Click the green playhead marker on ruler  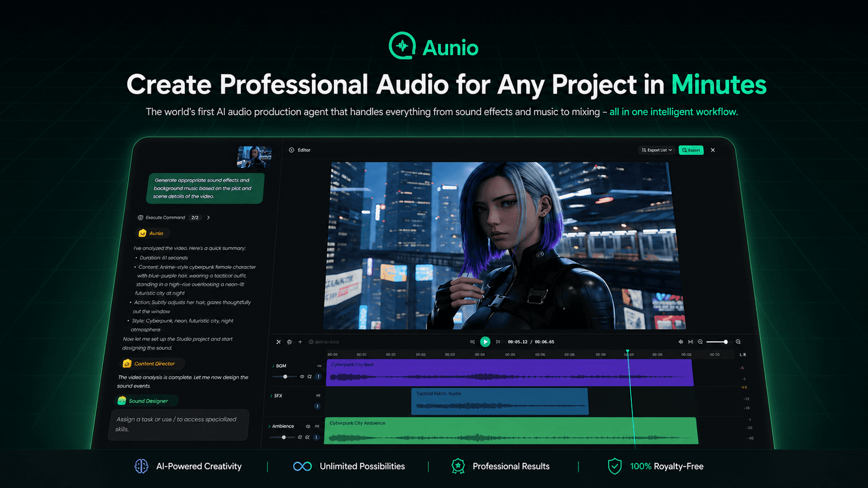click(627, 352)
